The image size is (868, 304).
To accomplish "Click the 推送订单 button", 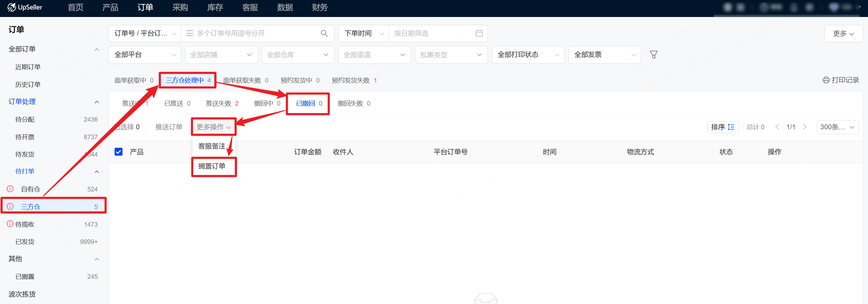I will (x=169, y=127).
